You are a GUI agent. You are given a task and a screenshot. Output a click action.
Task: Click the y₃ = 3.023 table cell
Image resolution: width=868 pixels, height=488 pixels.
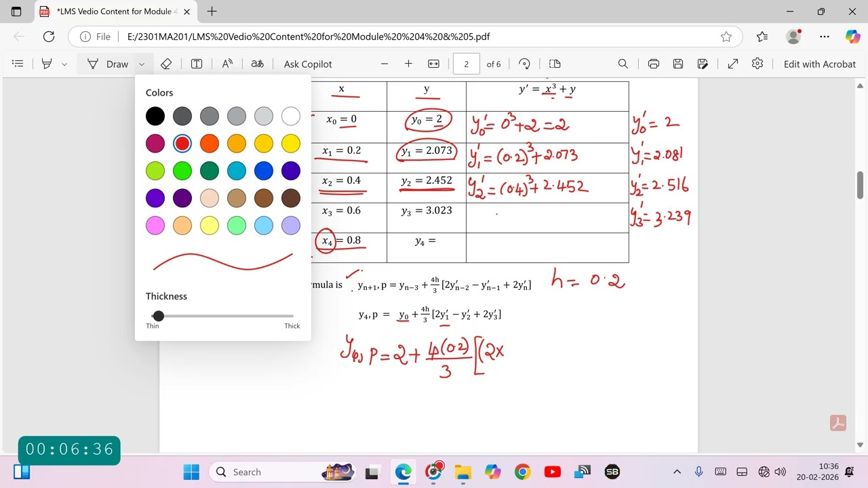click(427, 218)
